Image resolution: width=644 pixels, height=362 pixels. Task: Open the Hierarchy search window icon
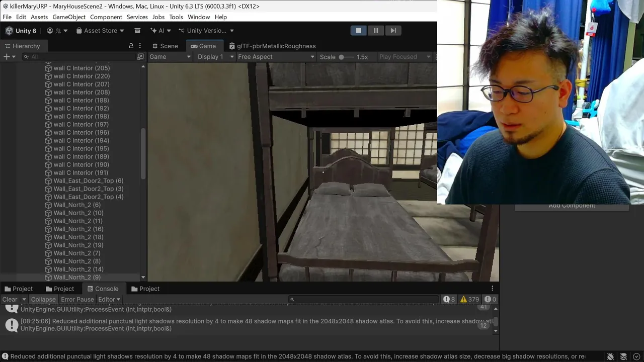[x=140, y=57]
